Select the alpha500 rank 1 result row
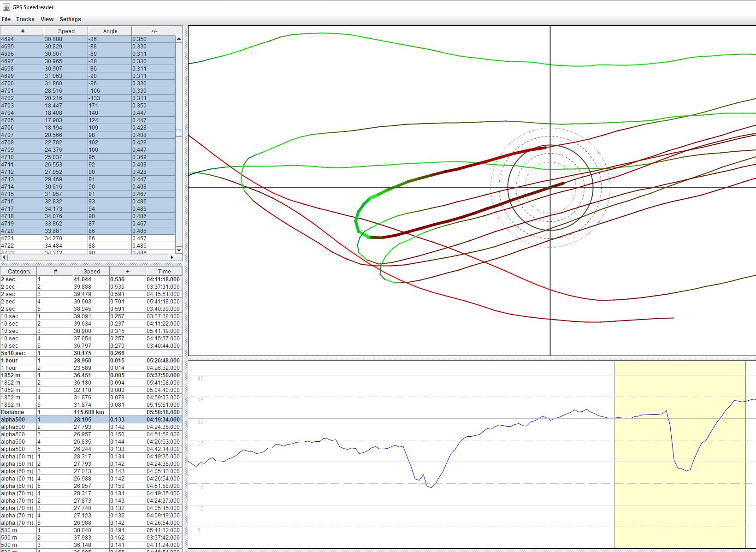The image size is (756, 552). pyautogui.click(x=91, y=420)
